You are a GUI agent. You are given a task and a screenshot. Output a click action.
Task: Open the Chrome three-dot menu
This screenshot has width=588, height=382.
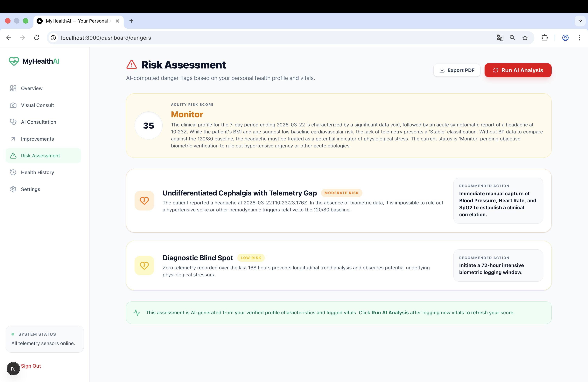pyautogui.click(x=579, y=38)
